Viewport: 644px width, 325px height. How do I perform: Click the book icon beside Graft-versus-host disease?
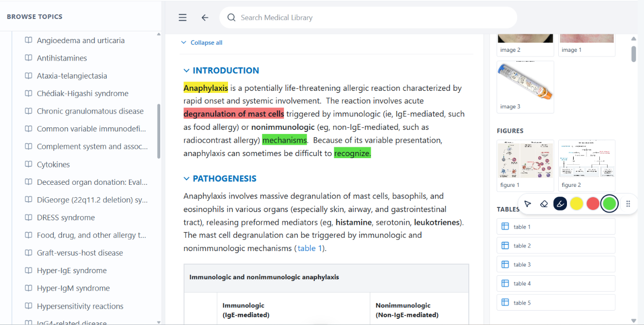pyautogui.click(x=29, y=253)
